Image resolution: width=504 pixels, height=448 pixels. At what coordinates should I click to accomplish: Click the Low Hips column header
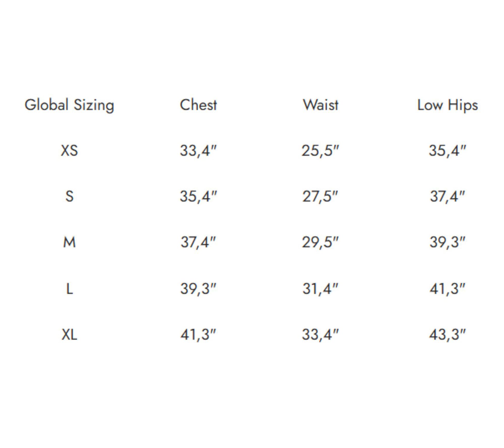tap(448, 105)
